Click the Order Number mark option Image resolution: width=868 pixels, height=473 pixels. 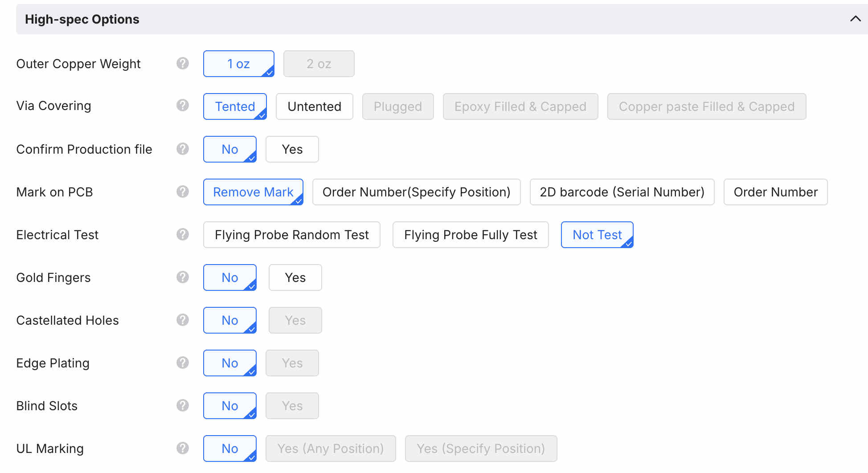pyautogui.click(x=775, y=192)
